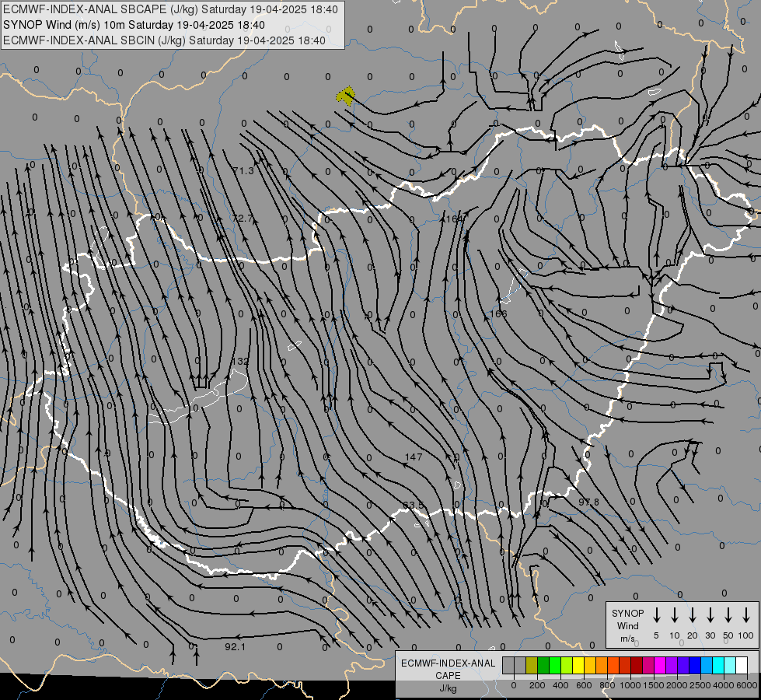Pick the sky blue swatch right of the 2500 tick
This screenshot has height=700, width=761.
click(707, 666)
